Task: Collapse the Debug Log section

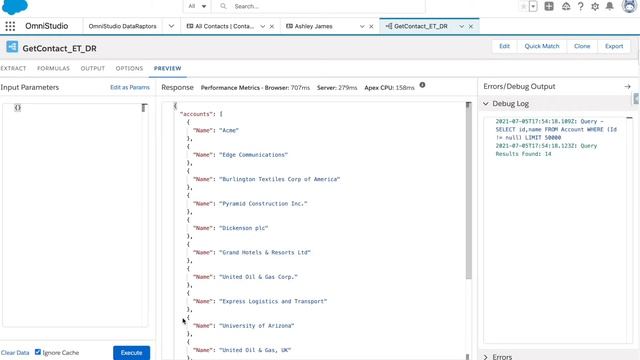Action: click(486, 104)
